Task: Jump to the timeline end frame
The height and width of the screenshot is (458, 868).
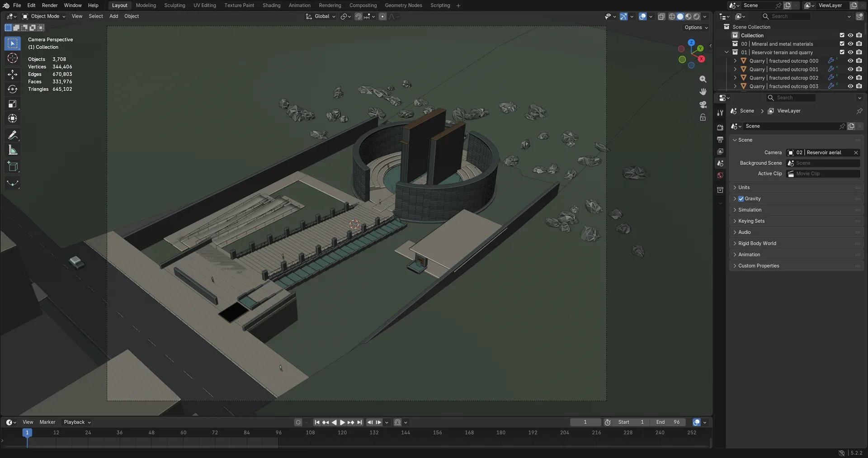Action: point(359,422)
